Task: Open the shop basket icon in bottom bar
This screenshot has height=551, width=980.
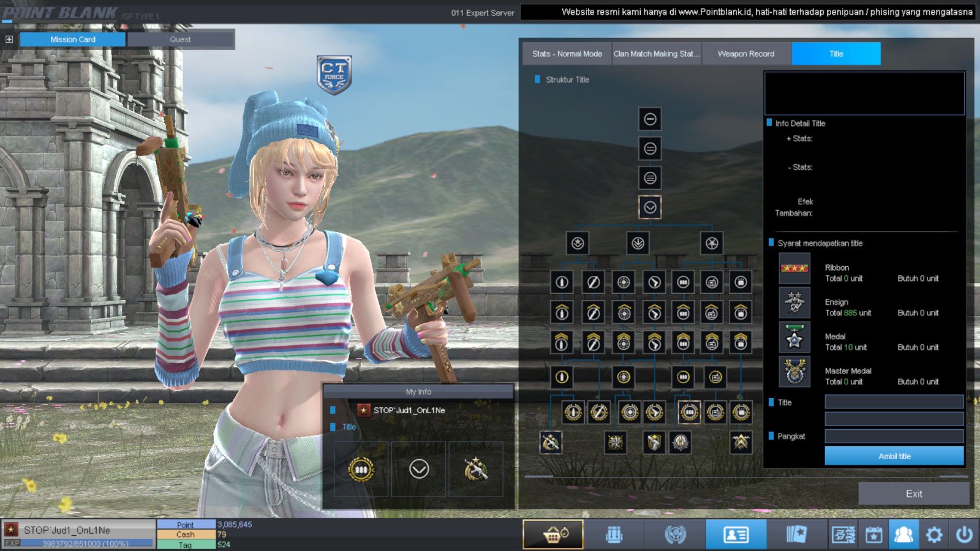Action: [x=553, y=534]
